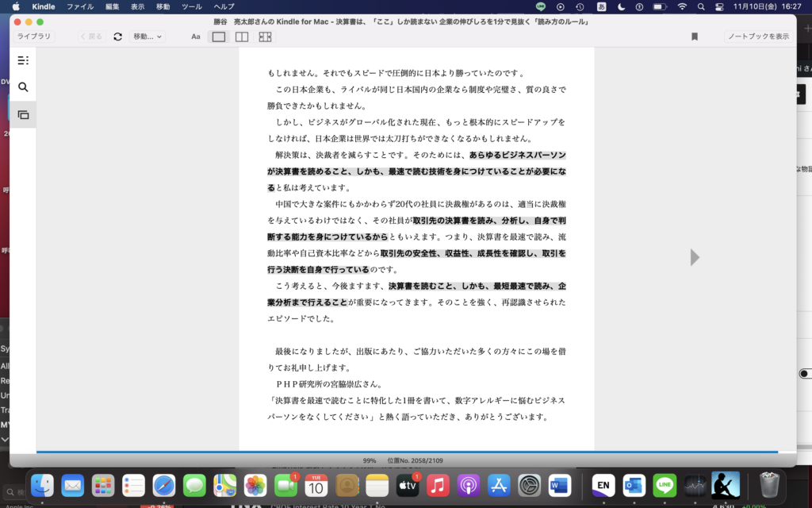Click the ノートブックを表示 button
812x508 pixels.
click(x=758, y=37)
